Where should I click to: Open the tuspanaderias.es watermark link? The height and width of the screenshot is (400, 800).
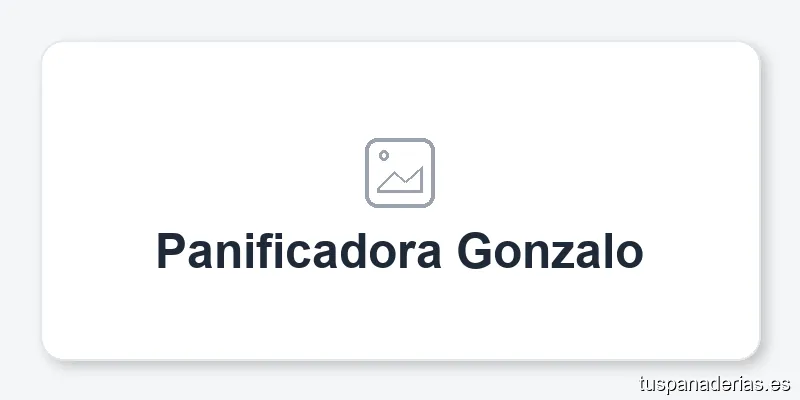coord(715,384)
